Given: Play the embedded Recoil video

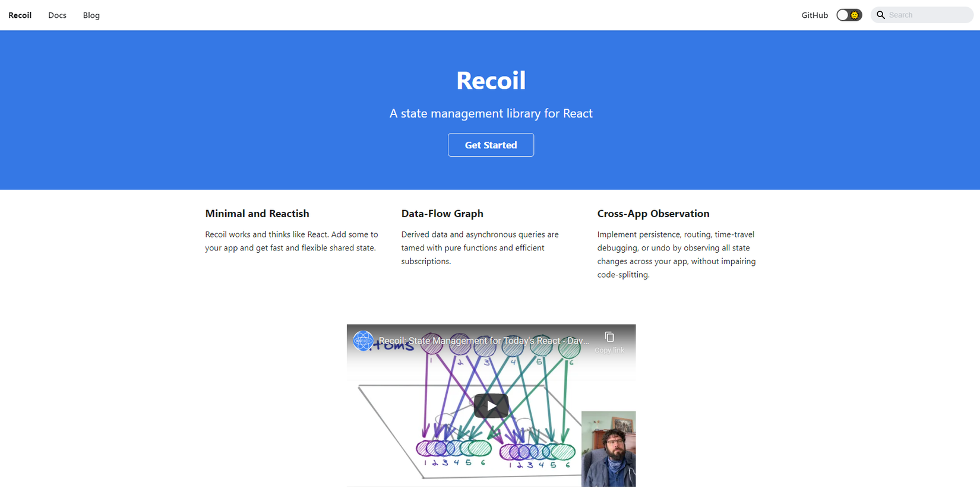Looking at the screenshot, I should [491, 406].
